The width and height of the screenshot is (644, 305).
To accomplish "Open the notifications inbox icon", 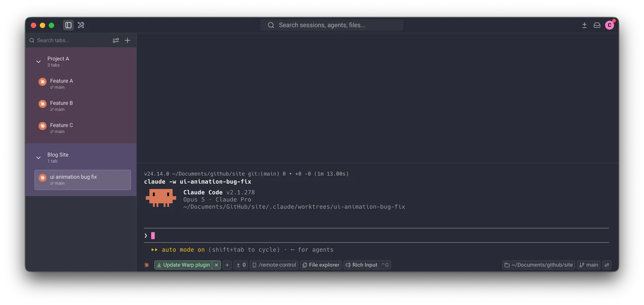I will [597, 25].
